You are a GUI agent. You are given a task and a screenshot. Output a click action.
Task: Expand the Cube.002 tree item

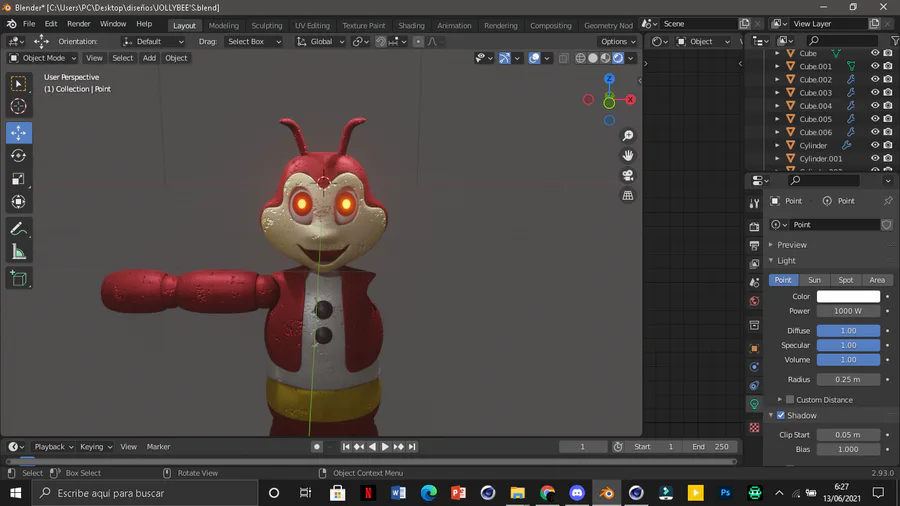(777, 79)
